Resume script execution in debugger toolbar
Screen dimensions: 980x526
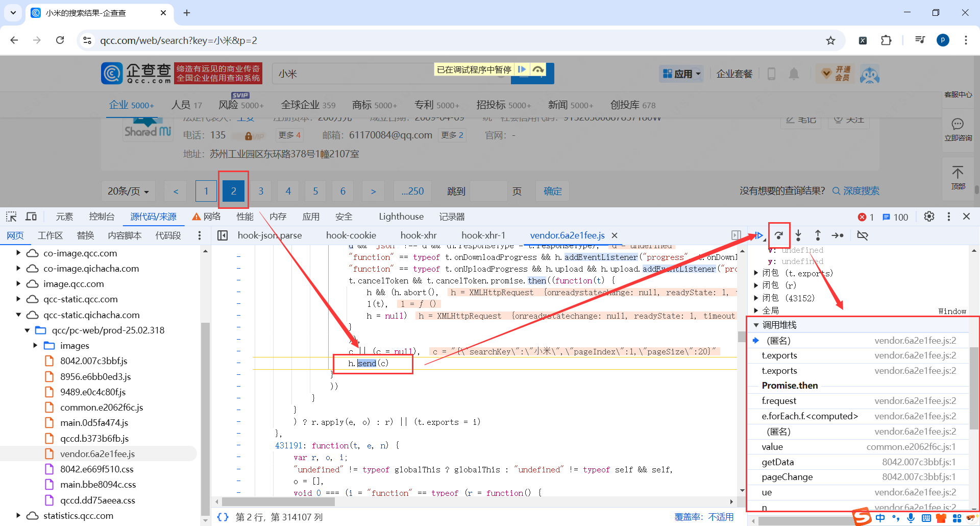(759, 235)
